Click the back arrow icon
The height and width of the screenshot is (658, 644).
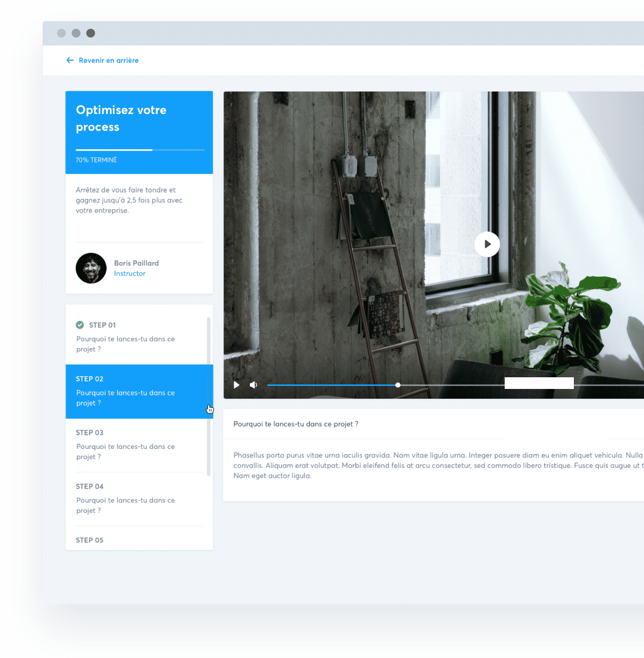(70, 60)
